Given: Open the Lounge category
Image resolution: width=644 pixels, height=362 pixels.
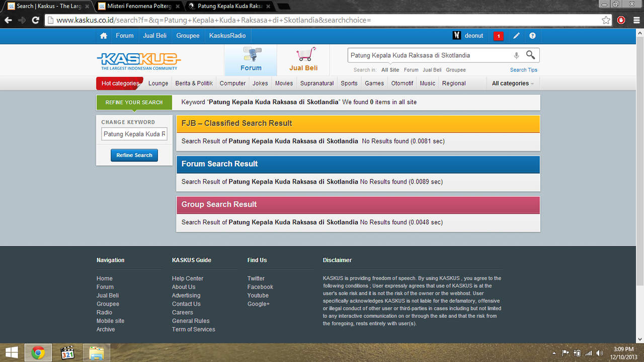Looking at the screenshot, I should [x=158, y=83].
